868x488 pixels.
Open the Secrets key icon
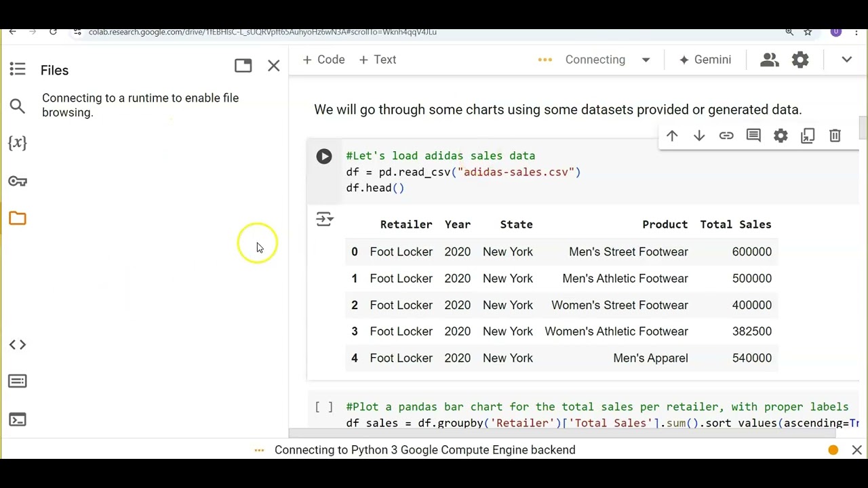[x=18, y=181]
